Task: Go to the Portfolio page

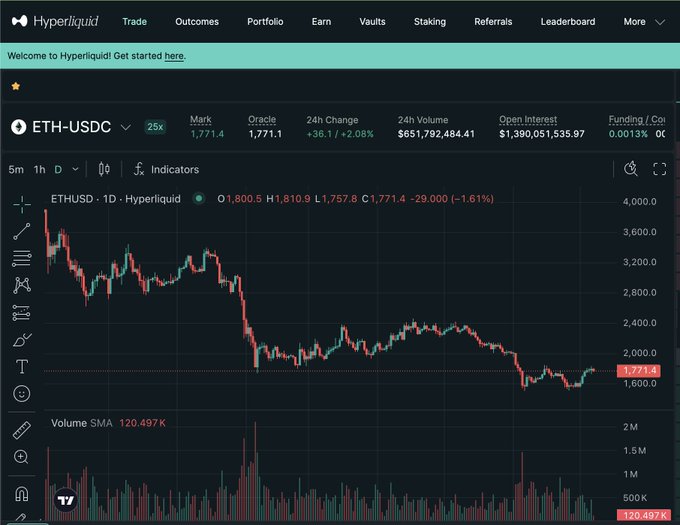Action: [265, 22]
